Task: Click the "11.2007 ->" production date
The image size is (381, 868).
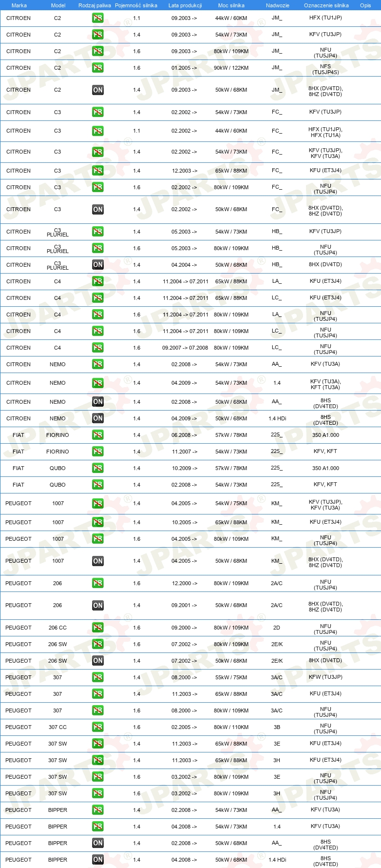Action: pyautogui.click(x=184, y=452)
